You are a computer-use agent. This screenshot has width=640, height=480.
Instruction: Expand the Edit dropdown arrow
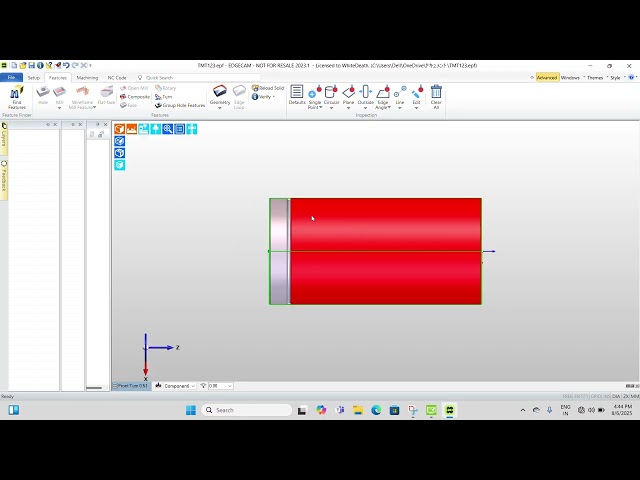[x=416, y=108]
